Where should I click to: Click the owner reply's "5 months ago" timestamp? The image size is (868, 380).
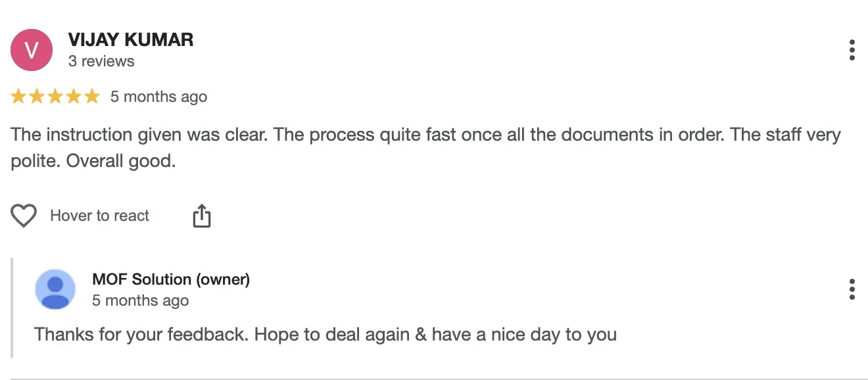[x=140, y=300]
